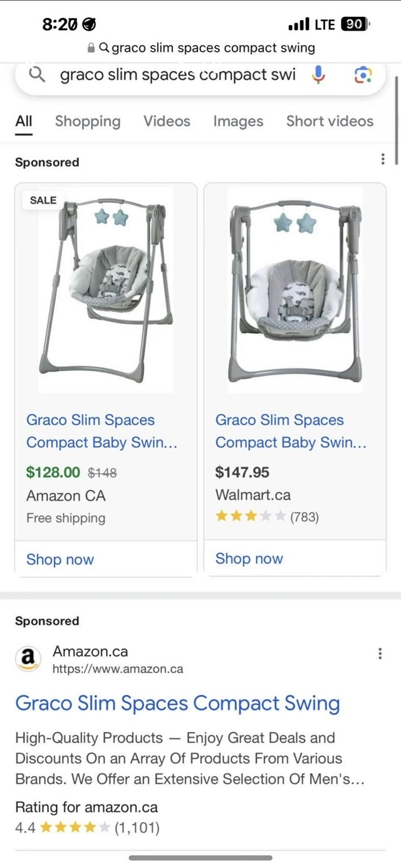Image resolution: width=401 pixels, height=868 pixels.
Task: Start voice search with microphone icon
Action: (x=318, y=75)
